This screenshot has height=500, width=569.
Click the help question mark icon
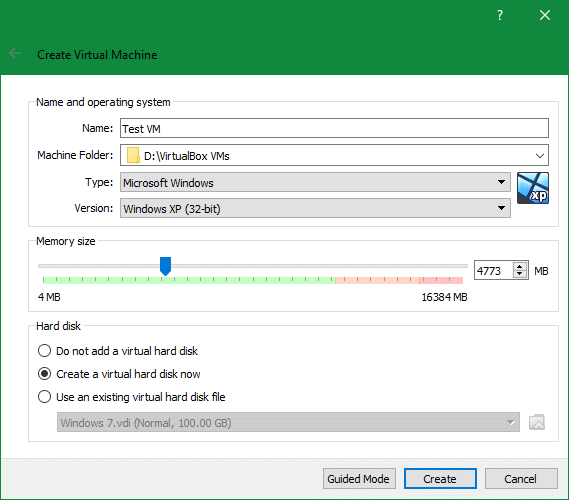500,15
